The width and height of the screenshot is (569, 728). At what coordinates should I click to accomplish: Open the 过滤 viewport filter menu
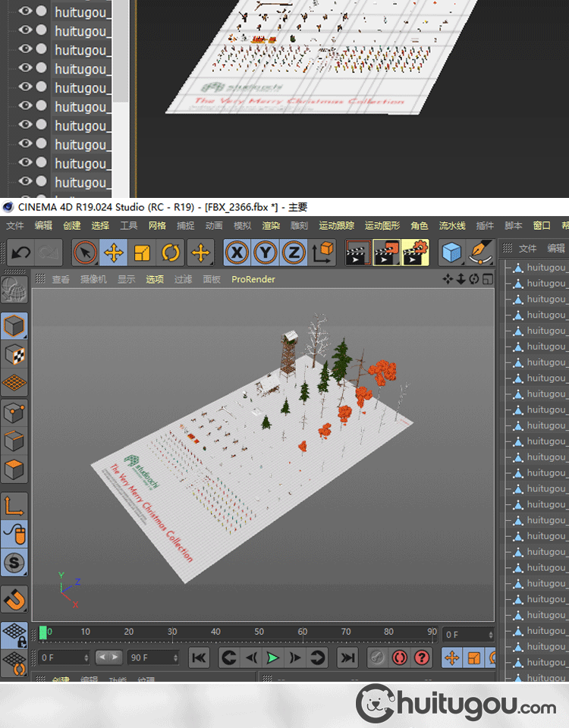[183, 279]
